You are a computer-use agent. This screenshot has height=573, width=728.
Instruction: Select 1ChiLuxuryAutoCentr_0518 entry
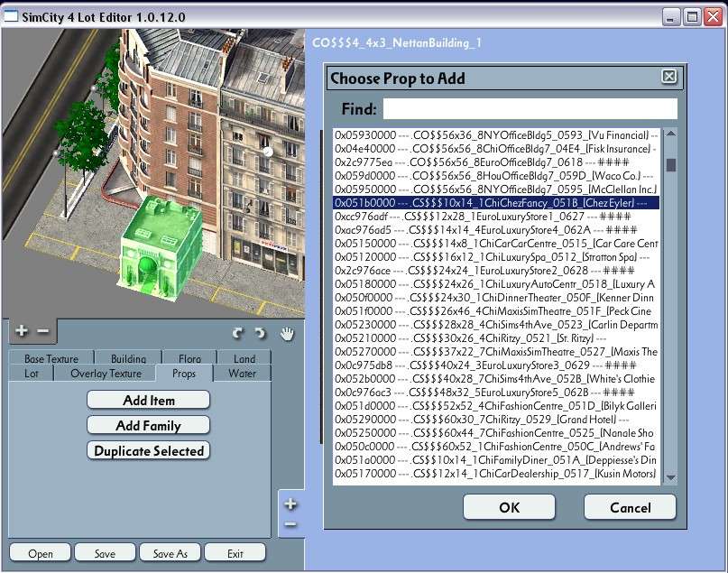[x=496, y=283]
